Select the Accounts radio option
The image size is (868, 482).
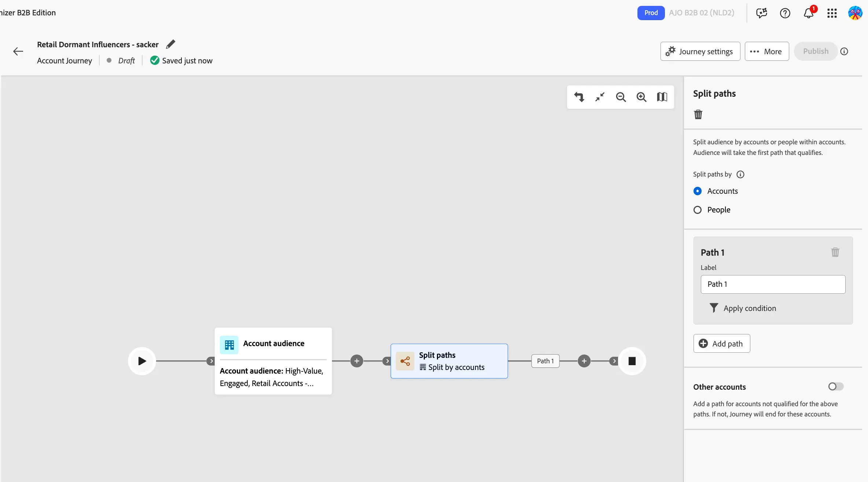coord(698,191)
